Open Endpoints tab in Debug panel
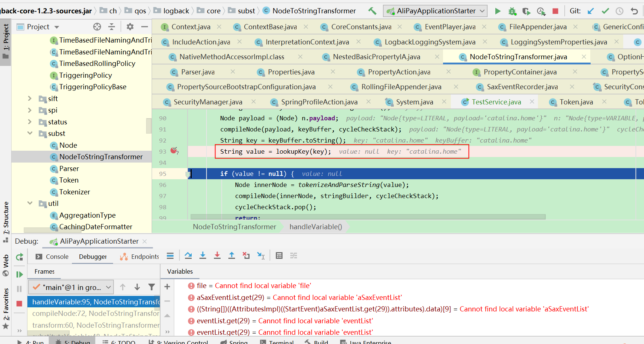This screenshot has width=644, height=344. [x=139, y=257]
